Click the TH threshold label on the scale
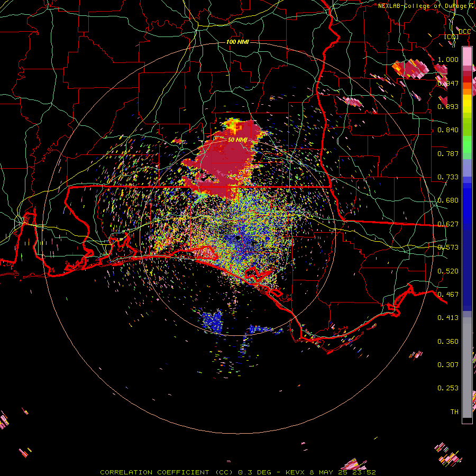 pyautogui.click(x=454, y=411)
